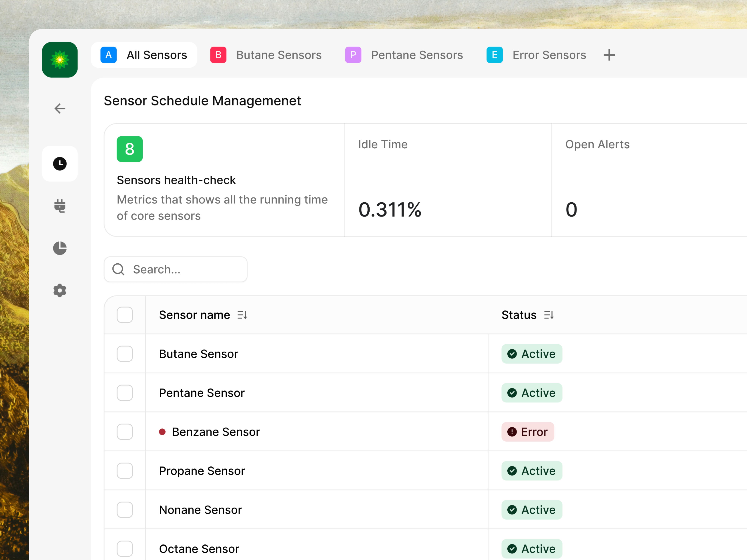
Task: Check the Nonane Sensor row checkbox
Action: [x=125, y=510]
